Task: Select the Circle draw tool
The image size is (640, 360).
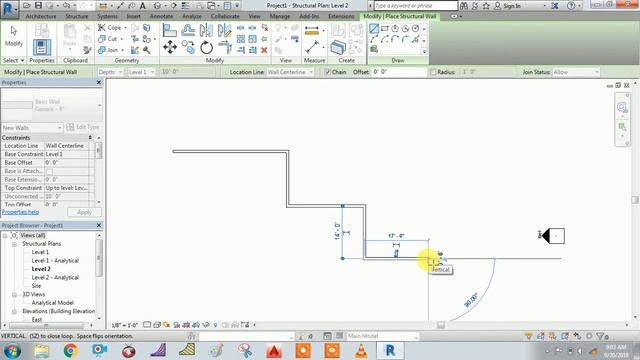Action: [x=415, y=29]
